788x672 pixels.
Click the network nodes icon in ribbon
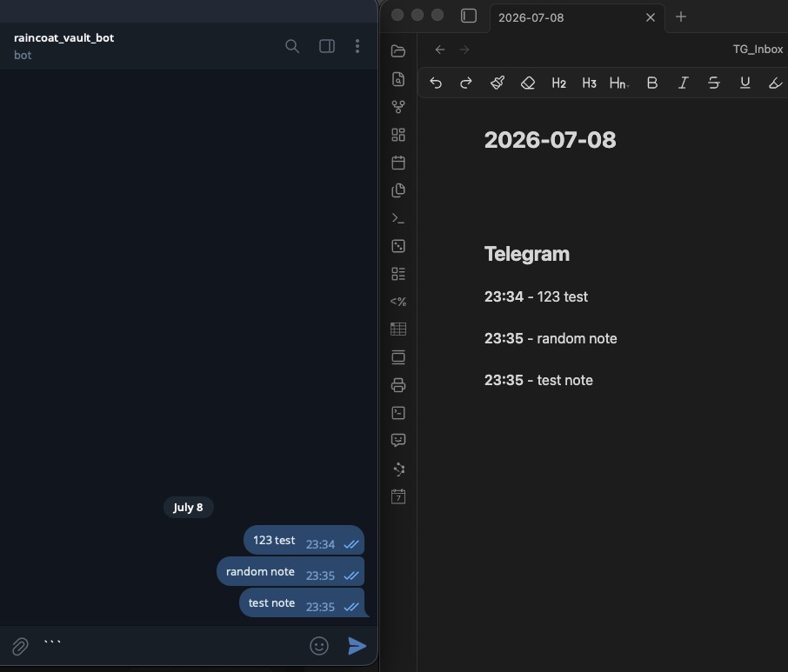398,469
